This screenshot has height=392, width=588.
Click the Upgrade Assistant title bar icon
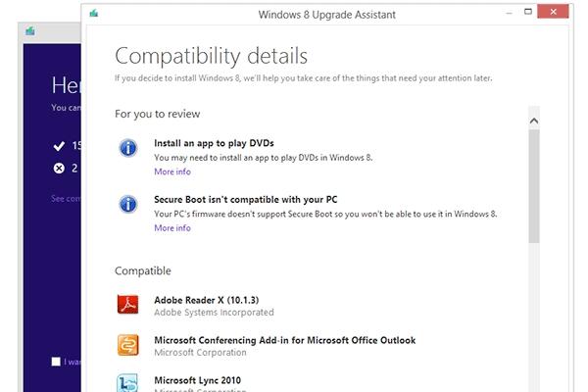click(x=94, y=14)
